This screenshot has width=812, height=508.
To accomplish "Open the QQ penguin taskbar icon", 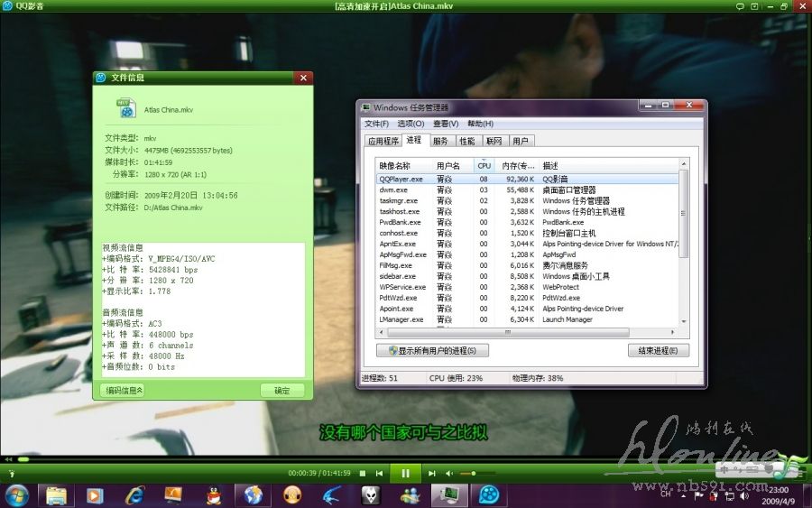I will pyautogui.click(x=214, y=494).
